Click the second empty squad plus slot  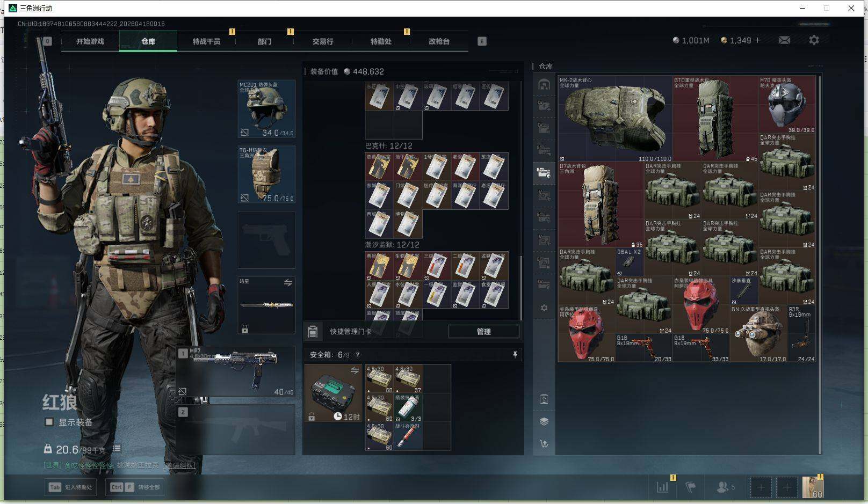click(786, 487)
